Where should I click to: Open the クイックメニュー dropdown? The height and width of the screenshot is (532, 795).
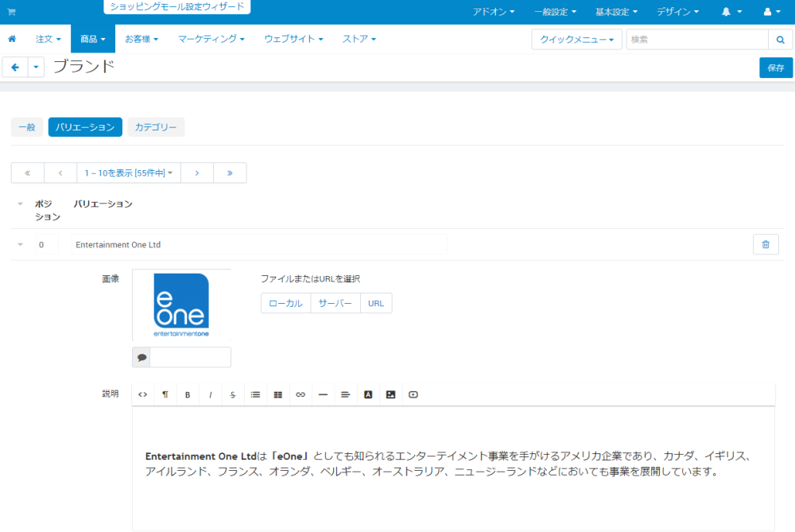pyautogui.click(x=577, y=40)
